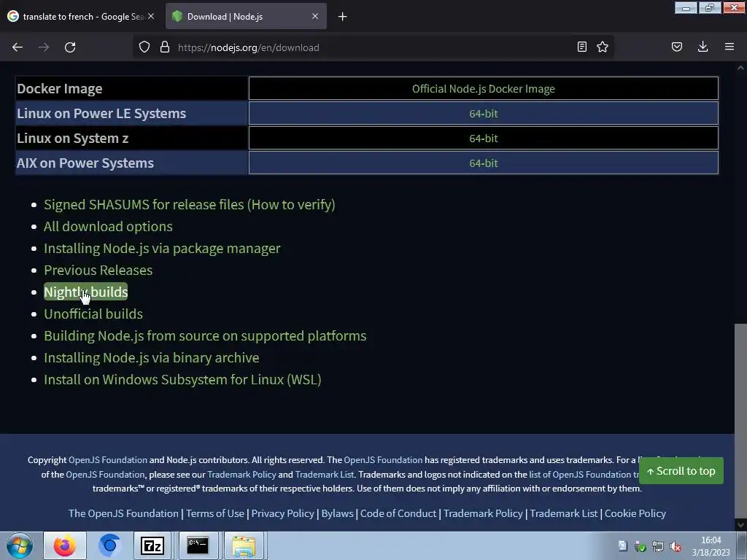Open the Trademark Policy footer link
The height and width of the screenshot is (560, 747).
(483, 513)
